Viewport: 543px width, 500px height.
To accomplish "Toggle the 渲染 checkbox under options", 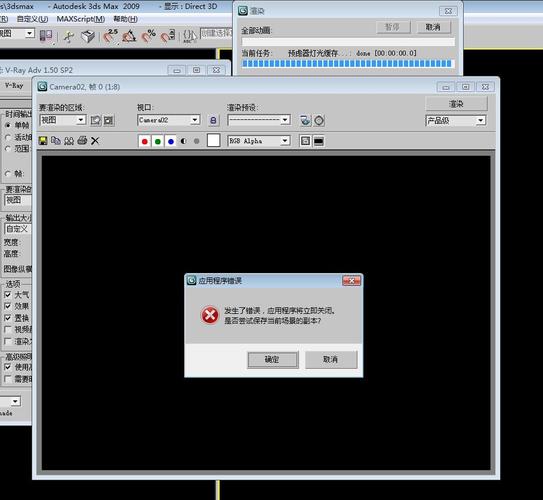I will [8, 341].
